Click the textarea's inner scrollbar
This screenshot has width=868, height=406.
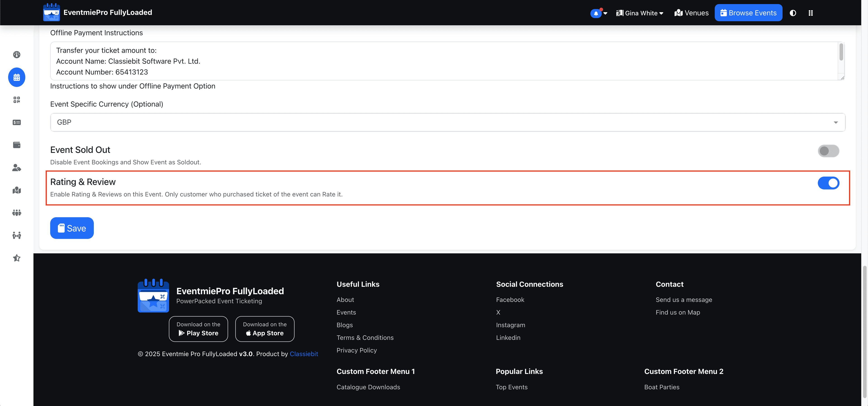pos(841,52)
